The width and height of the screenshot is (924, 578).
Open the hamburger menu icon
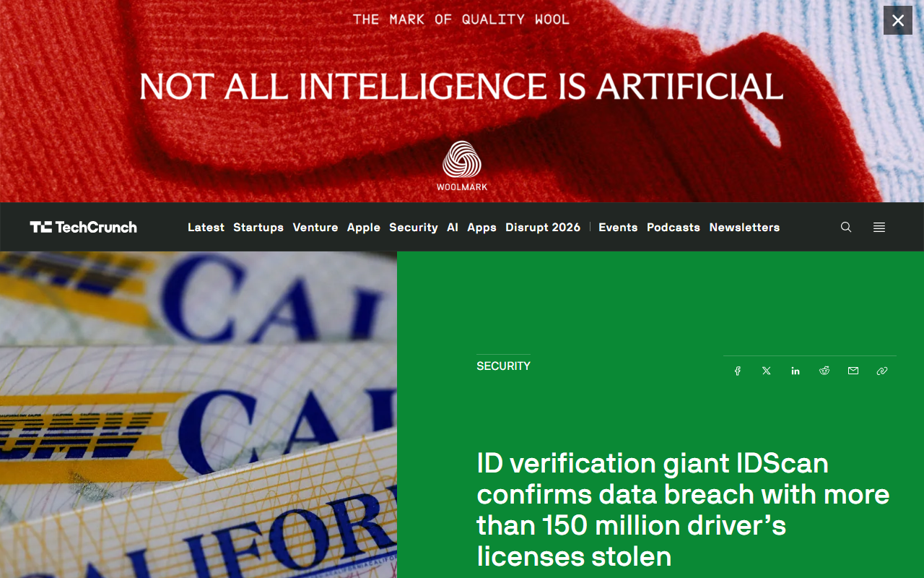(x=879, y=227)
